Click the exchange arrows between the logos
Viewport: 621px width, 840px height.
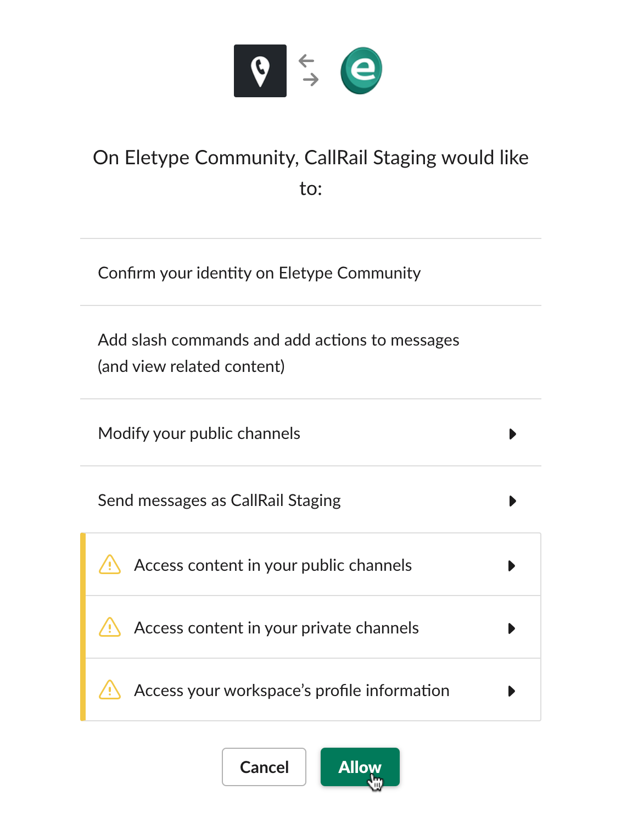point(309,70)
